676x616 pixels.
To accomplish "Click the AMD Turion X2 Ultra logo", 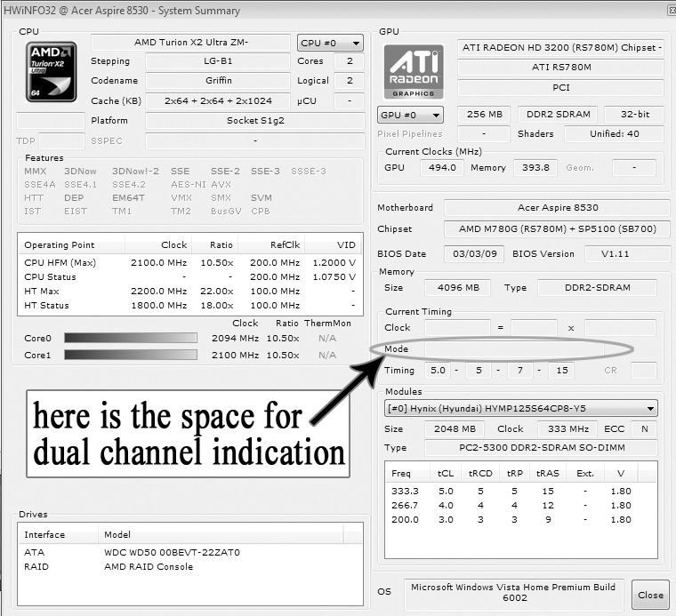I will (52, 72).
